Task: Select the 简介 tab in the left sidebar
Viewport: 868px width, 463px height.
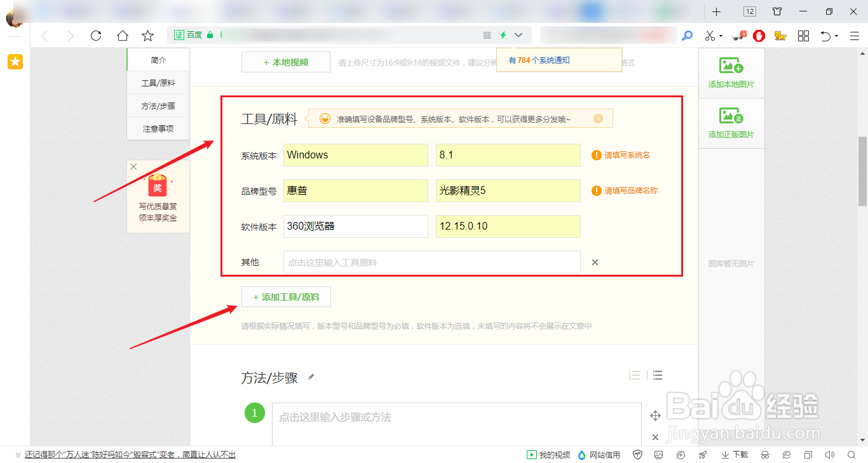Action: [158, 59]
